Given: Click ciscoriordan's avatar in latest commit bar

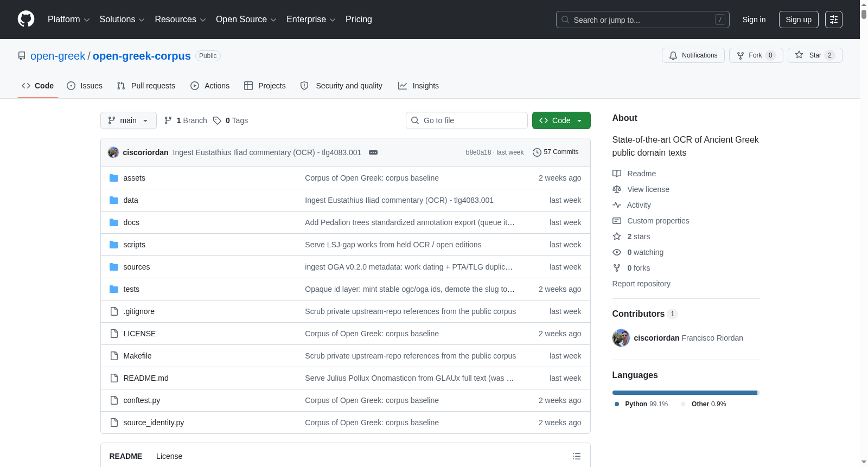Looking at the screenshot, I should tap(113, 152).
